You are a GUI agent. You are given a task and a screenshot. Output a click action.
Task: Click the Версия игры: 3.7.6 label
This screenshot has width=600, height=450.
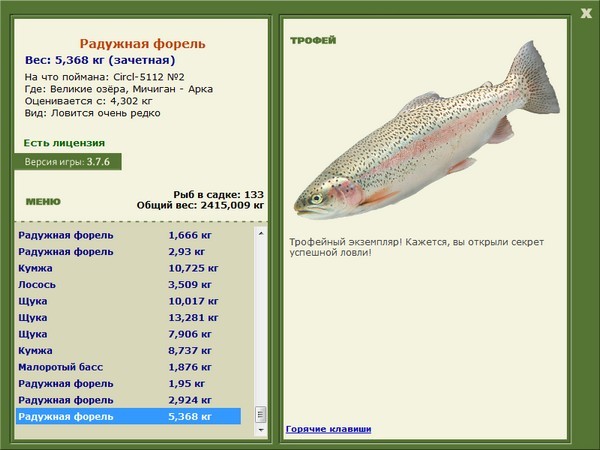(67, 161)
